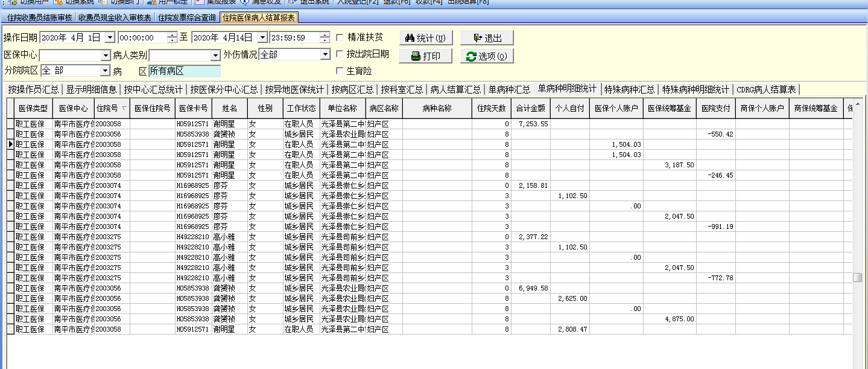The height and width of the screenshot is (369, 868).
Task: Open the start date calendar dropdown
Action: point(109,37)
